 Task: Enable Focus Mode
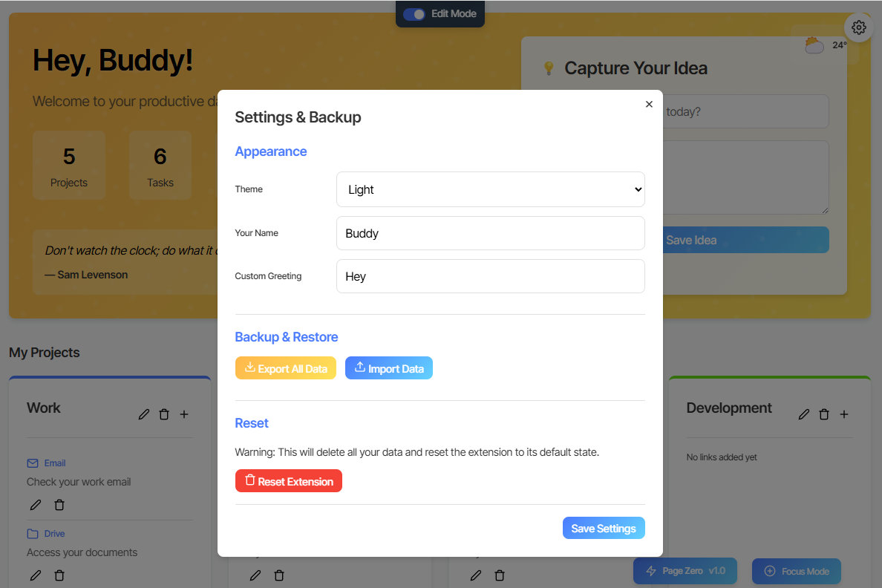[797, 571]
